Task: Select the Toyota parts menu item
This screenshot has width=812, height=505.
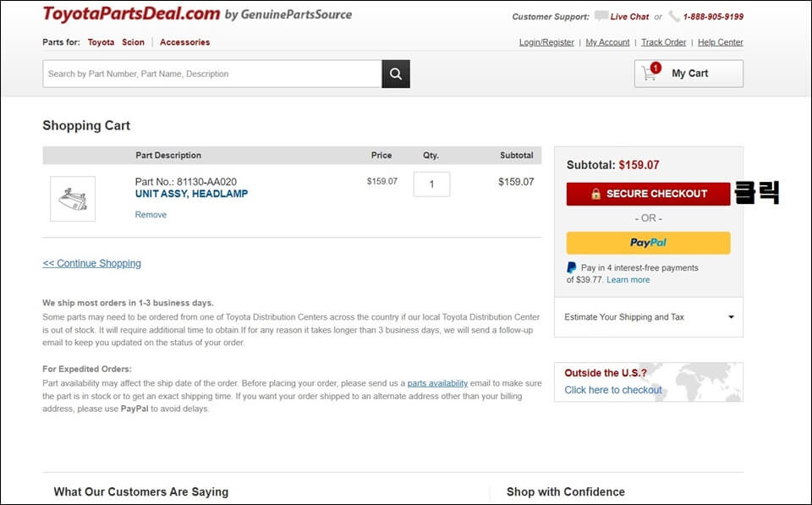Action: [101, 42]
